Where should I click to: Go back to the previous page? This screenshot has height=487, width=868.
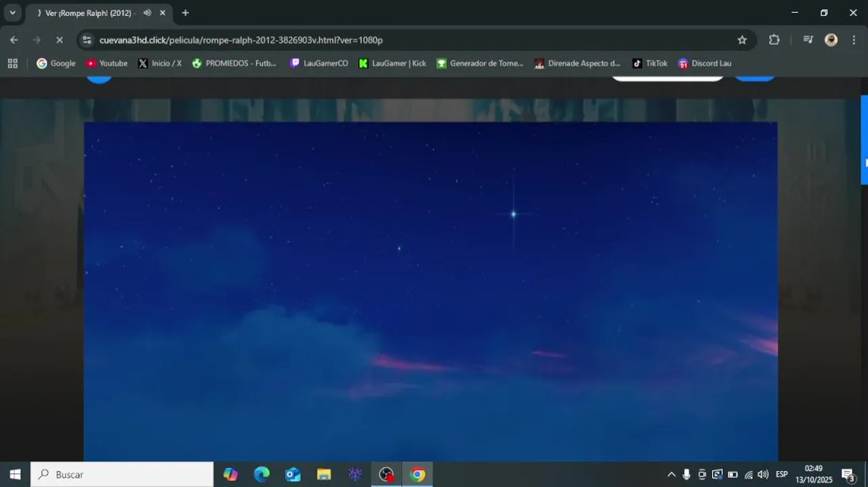[x=14, y=40]
